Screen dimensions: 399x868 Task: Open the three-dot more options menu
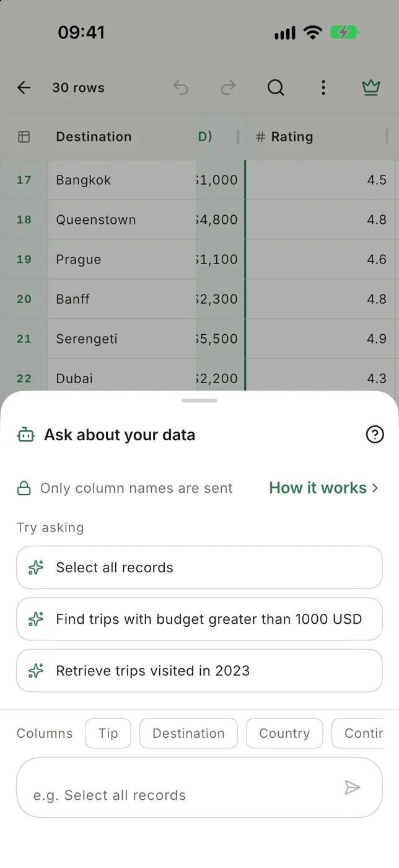point(323,88)
